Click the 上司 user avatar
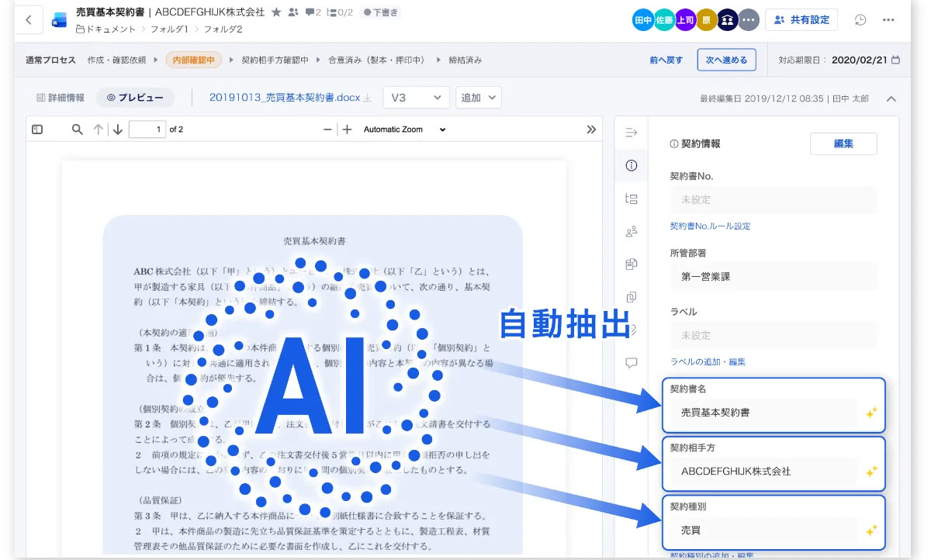 click(685, 20)
